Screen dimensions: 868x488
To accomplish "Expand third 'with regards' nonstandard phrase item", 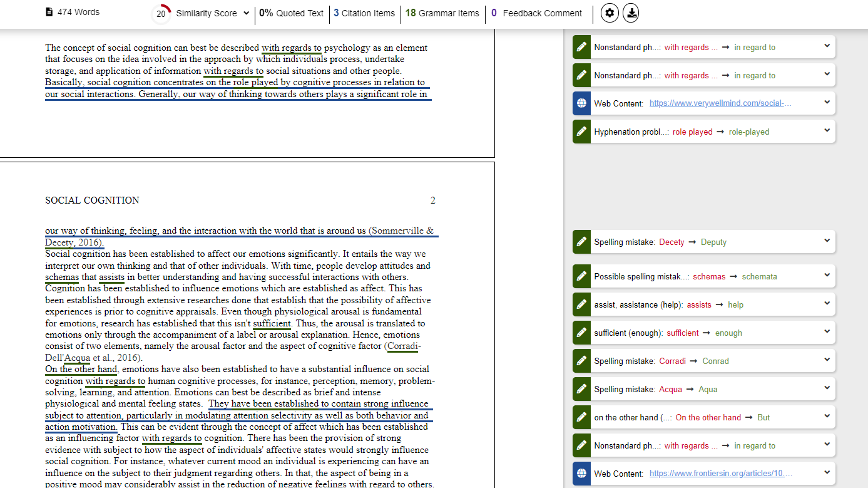I will pos(827,444).
